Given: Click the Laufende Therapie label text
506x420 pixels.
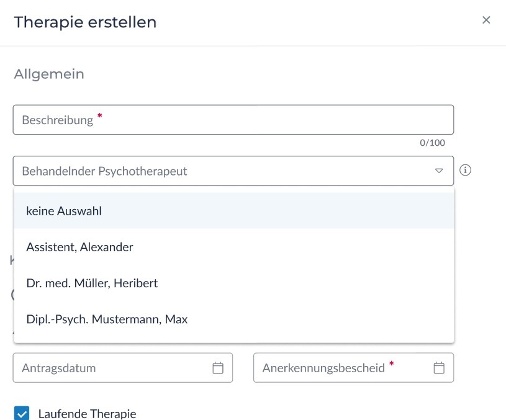Looking at the screenshot, I should tap(87, 414).
